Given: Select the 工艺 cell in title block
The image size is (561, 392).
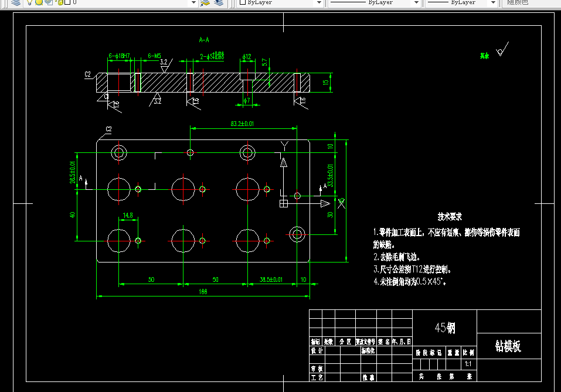Looking at the screenshot, I should tap(317, 377).
